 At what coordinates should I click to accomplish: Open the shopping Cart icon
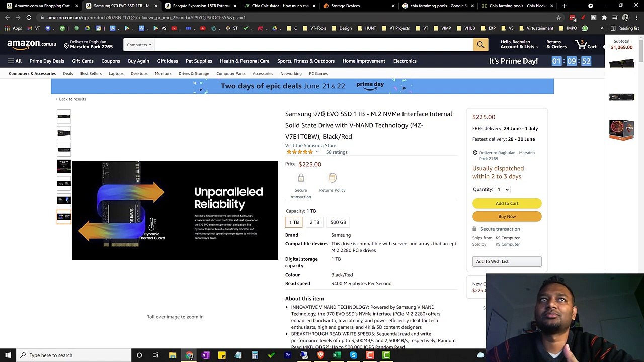[x=586, y=45]
